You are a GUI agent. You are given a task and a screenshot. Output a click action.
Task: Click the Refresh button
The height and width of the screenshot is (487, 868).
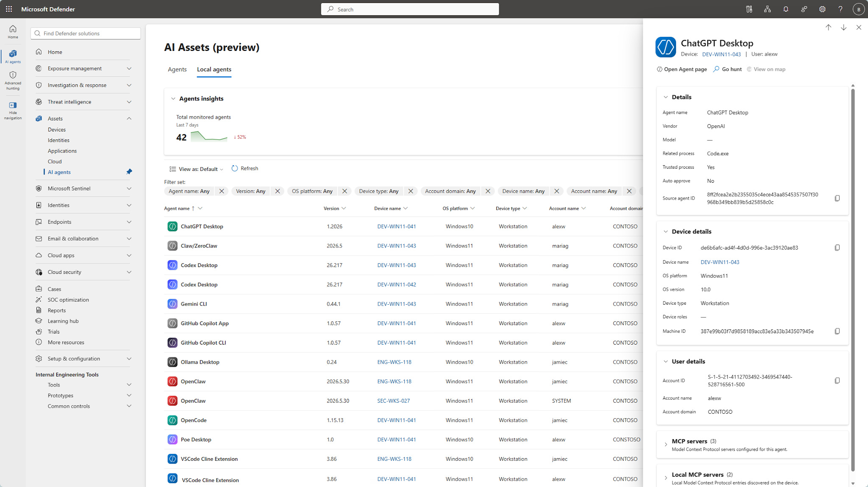pos(245,168)
